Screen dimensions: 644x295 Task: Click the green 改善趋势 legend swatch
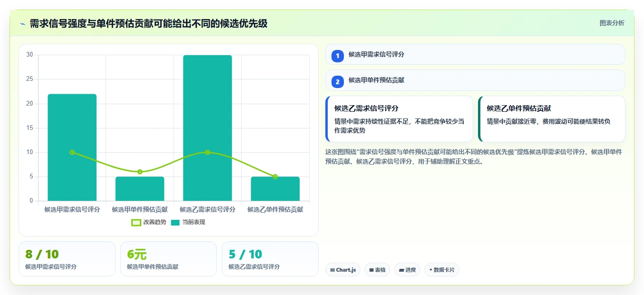click(x=136, y=222)
